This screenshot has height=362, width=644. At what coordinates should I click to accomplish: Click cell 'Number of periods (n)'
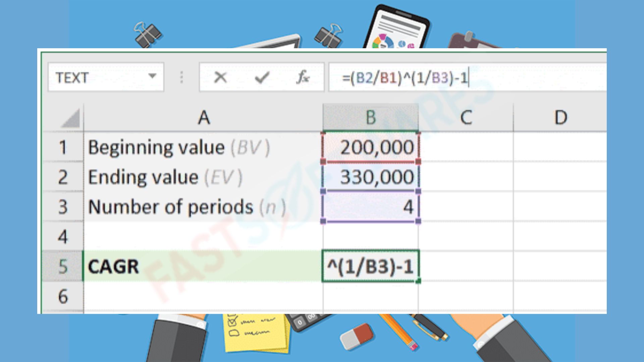[x=203, y=206]
